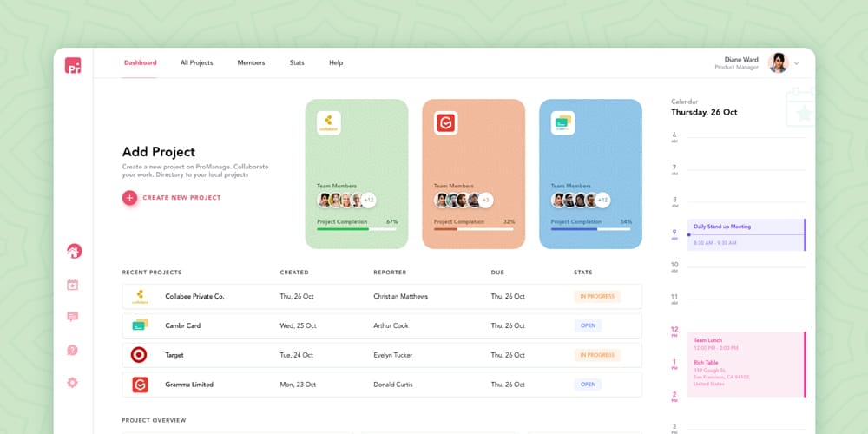
Task: Click the plus icon for new project
Action: tap(129, 198)
